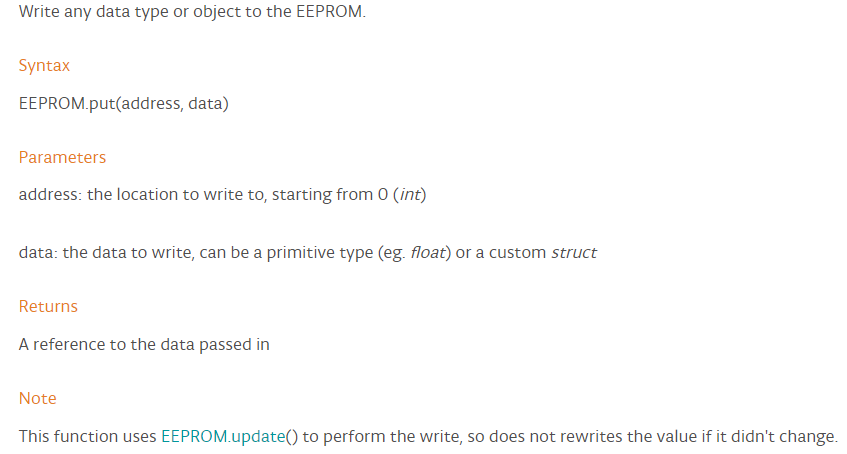847x454 pixels.
Task: Click the Syntax heading
Action: click(x=44, y=66)
